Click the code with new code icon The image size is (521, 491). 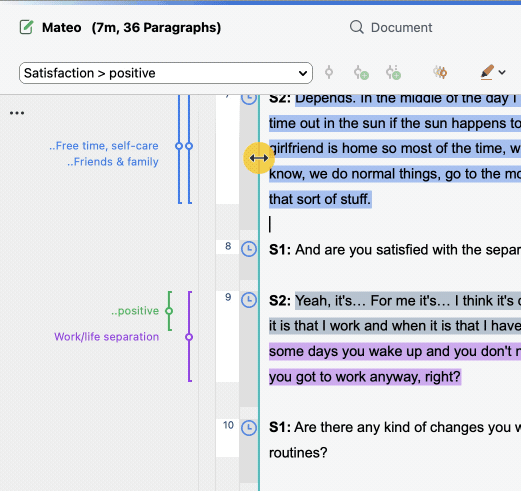(361, 72)
